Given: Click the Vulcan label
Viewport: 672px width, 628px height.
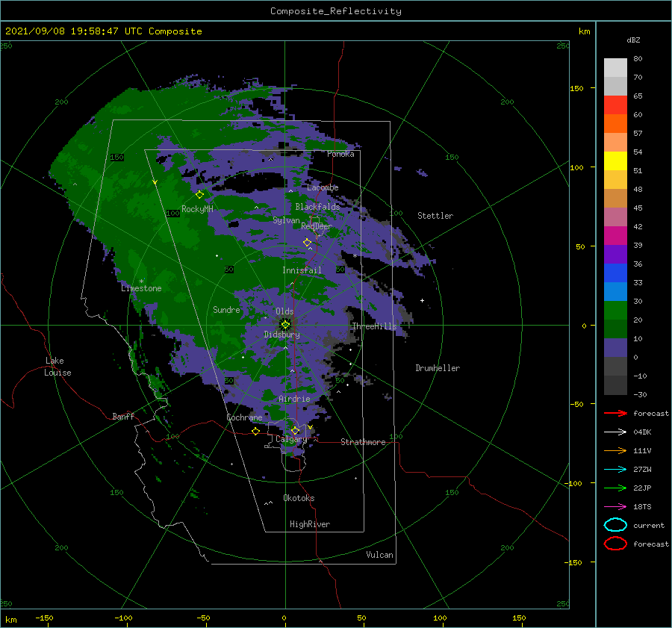Looking at the screenshot, I should tap(379, 555).
